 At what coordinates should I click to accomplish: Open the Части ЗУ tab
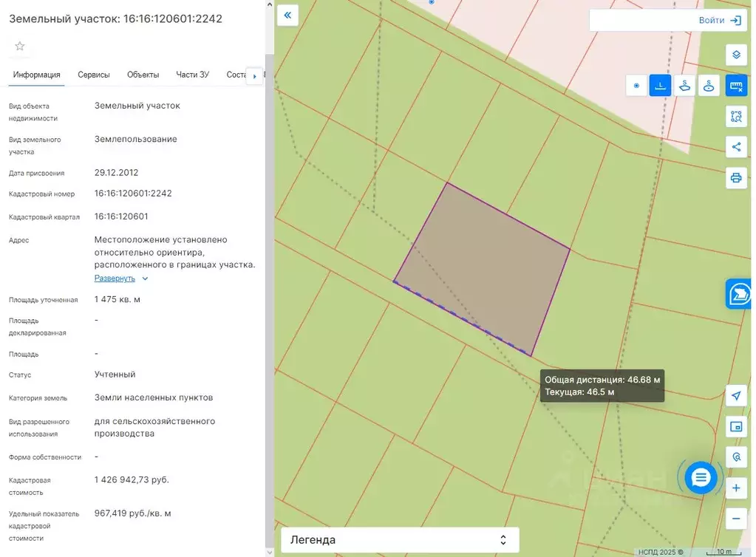[192, 75]
